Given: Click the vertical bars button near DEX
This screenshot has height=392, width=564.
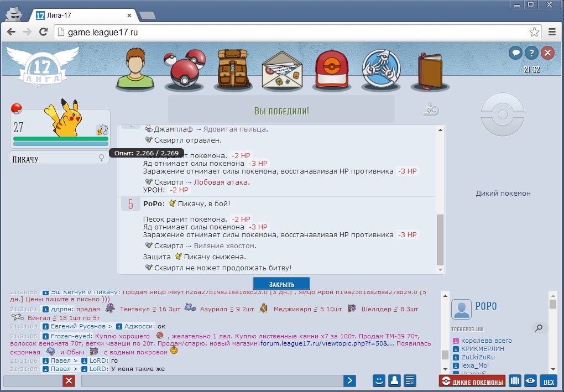Looking at the screenshot, I should (x=515, y=381).
